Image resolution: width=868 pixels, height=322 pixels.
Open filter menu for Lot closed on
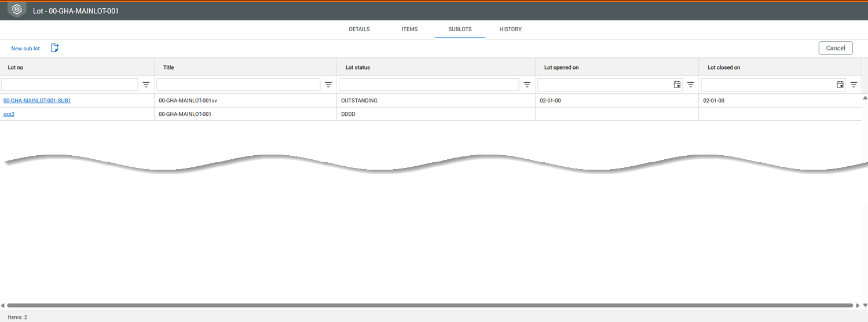click(854, 85)
